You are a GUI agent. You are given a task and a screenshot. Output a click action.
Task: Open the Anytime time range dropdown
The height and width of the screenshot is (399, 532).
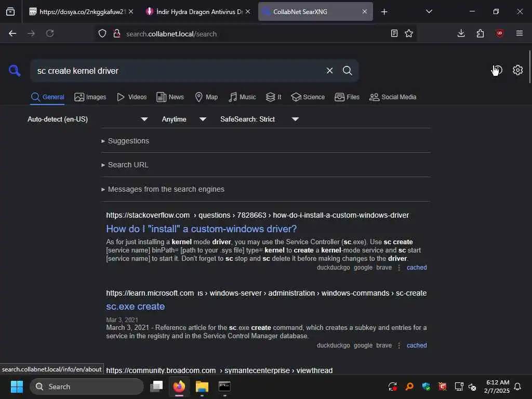[184, 119]
